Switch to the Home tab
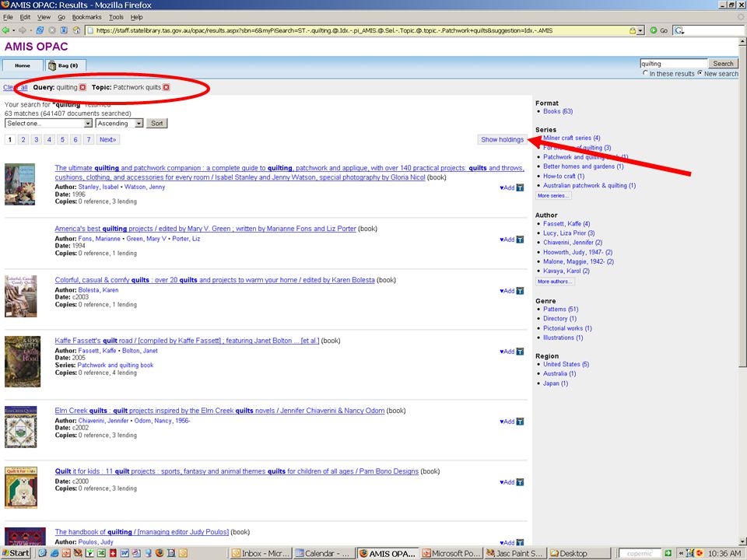Screen dimensions: 747x560 (23, 65)
